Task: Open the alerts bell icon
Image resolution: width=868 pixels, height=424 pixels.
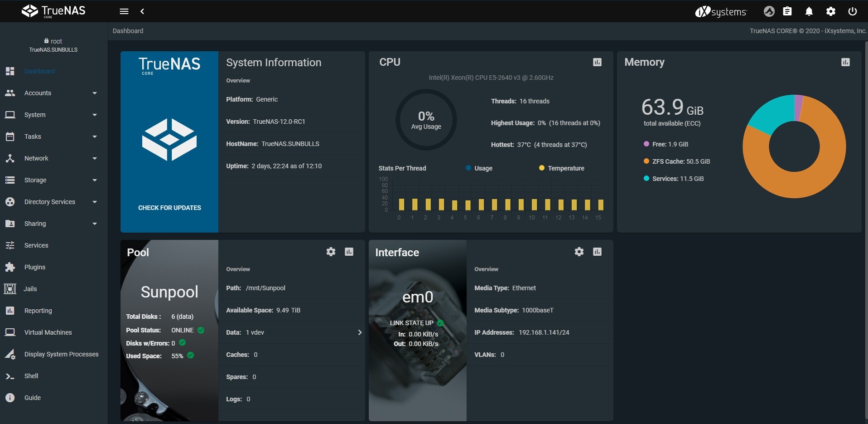Action: tap(809, 11)
